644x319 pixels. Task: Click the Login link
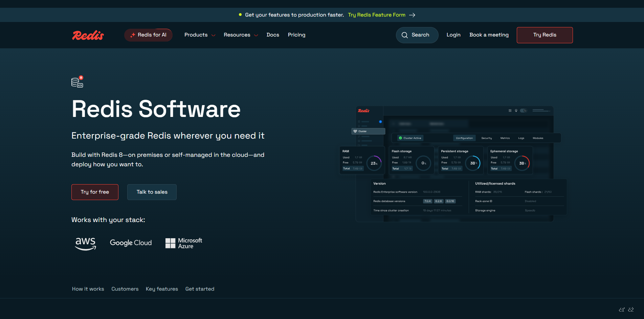pyautogui.click(x=453, y=35)
